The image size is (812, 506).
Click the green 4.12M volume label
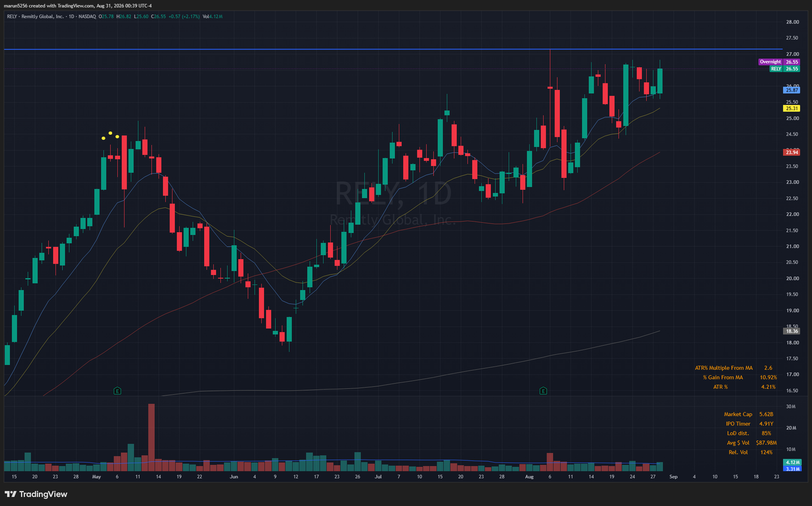792,462
